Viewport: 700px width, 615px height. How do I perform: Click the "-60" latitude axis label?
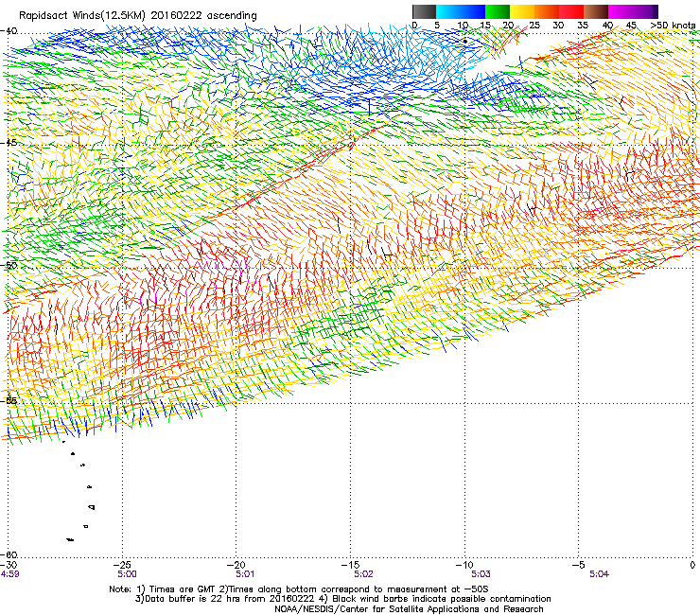[x=9, y=554]
